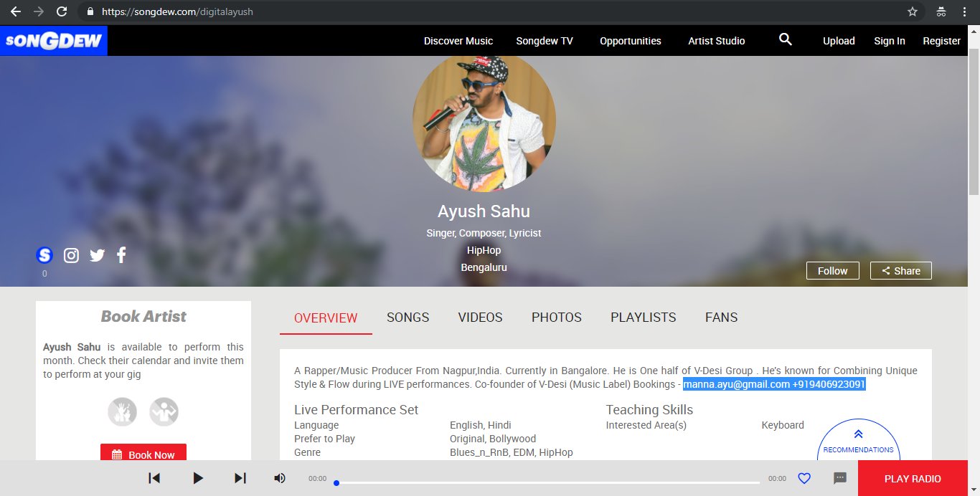Click the Keyboard teaching skill value
980x496 pixels.
(x=783, y=425)
